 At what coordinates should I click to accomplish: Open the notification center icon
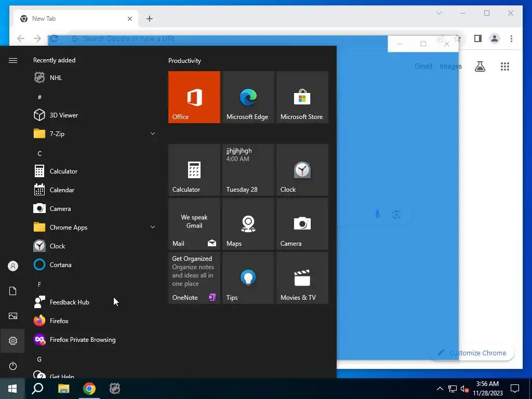(x=515, y=389)
